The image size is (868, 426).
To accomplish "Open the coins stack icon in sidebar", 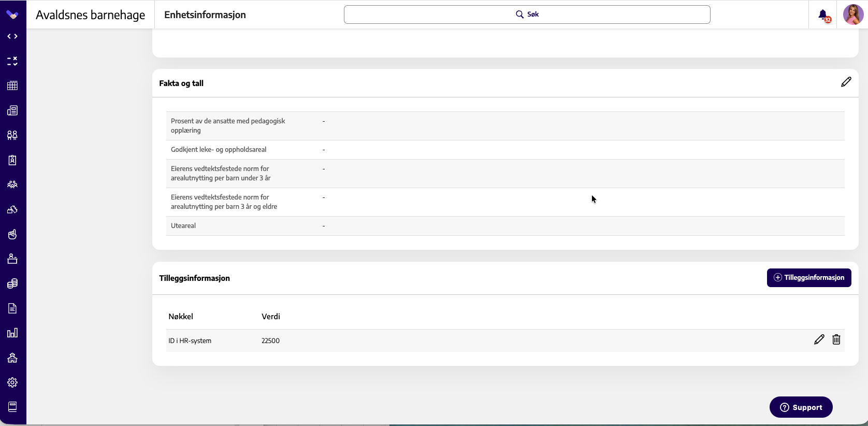I will click(12, 283).
